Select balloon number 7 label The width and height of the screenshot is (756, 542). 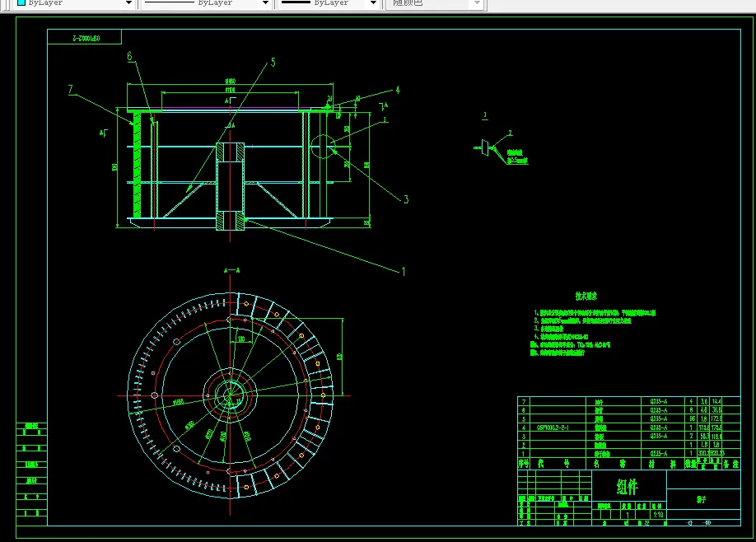pos(71,89)
